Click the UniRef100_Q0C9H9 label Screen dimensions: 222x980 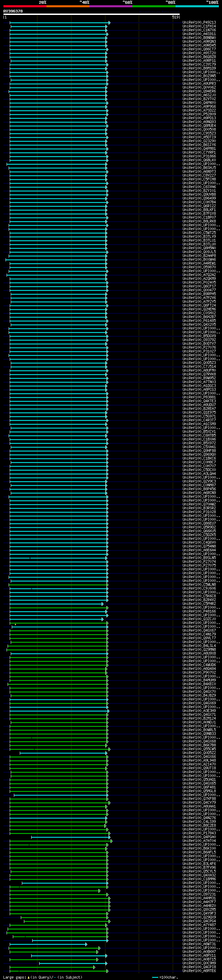199,963
